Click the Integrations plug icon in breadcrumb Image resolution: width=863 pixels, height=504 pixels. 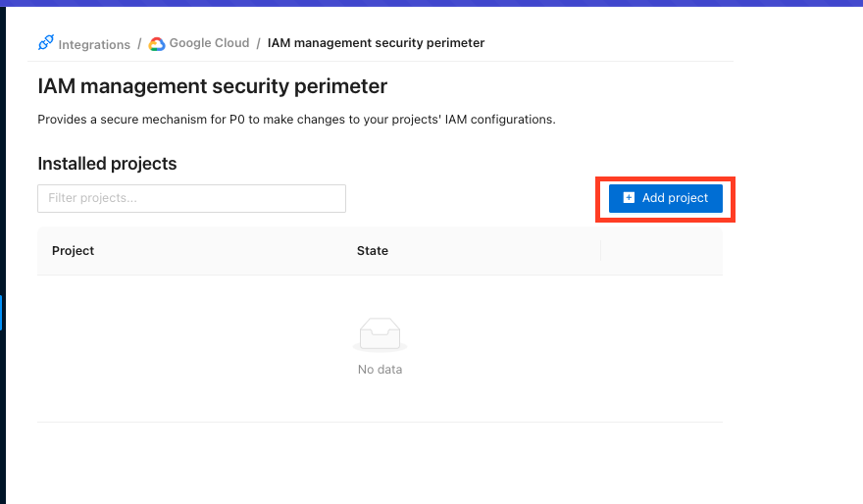pyautogui.click(x=45, y=43)
